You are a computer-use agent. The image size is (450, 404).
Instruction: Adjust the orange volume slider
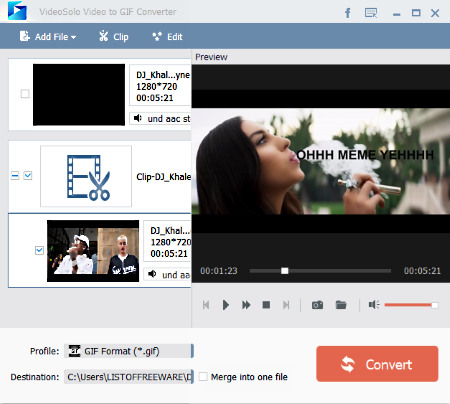pyautogui.click(x=411, y=305)
